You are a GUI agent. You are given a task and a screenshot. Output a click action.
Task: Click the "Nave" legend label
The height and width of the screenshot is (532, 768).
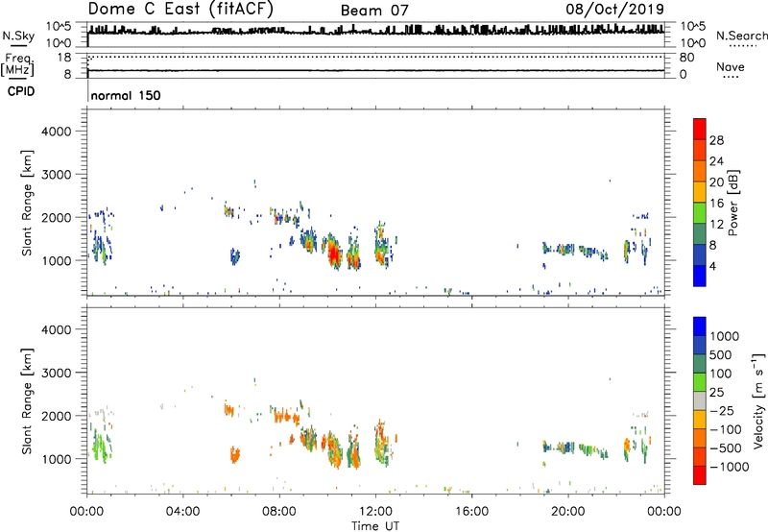pos(731,66)
